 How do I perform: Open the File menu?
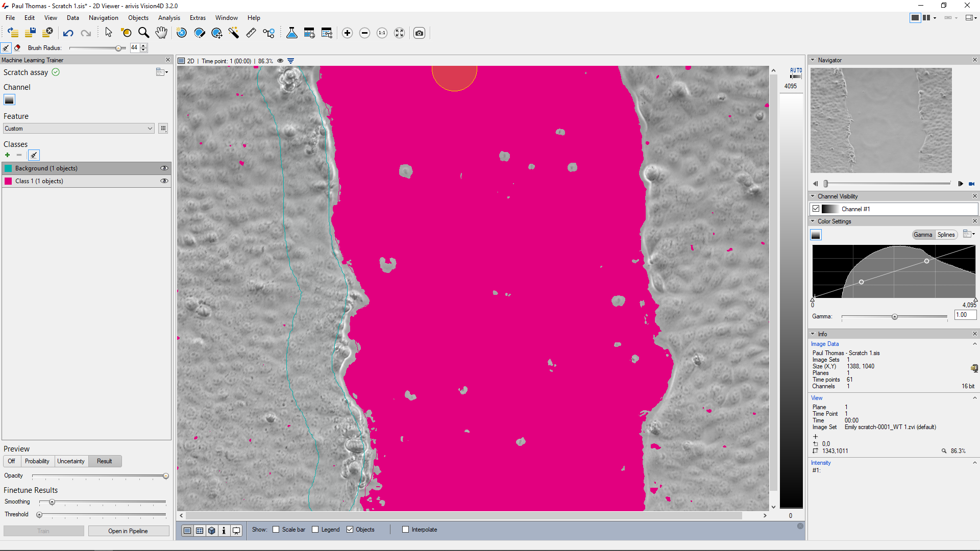pyautogui.click(x=10, y=18)
